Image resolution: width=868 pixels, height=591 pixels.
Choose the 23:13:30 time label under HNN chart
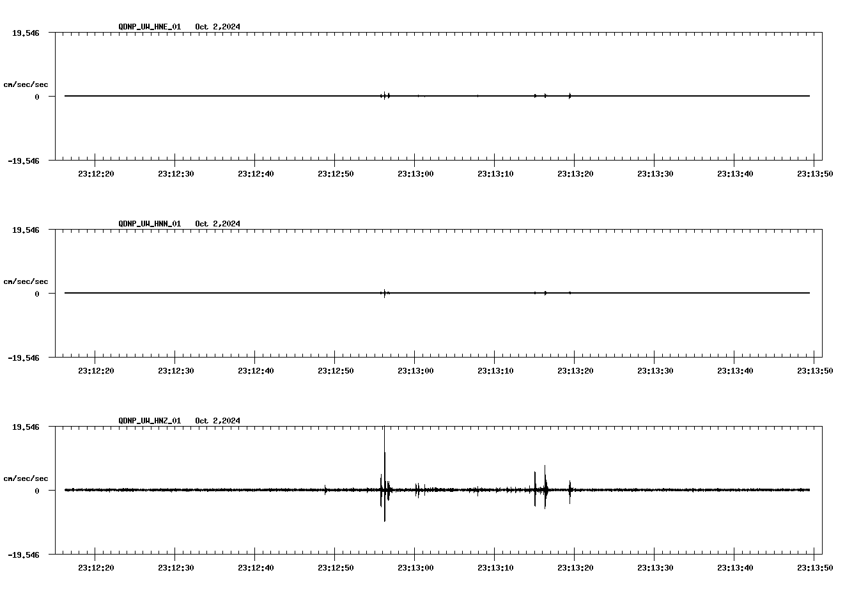(655, 371)
